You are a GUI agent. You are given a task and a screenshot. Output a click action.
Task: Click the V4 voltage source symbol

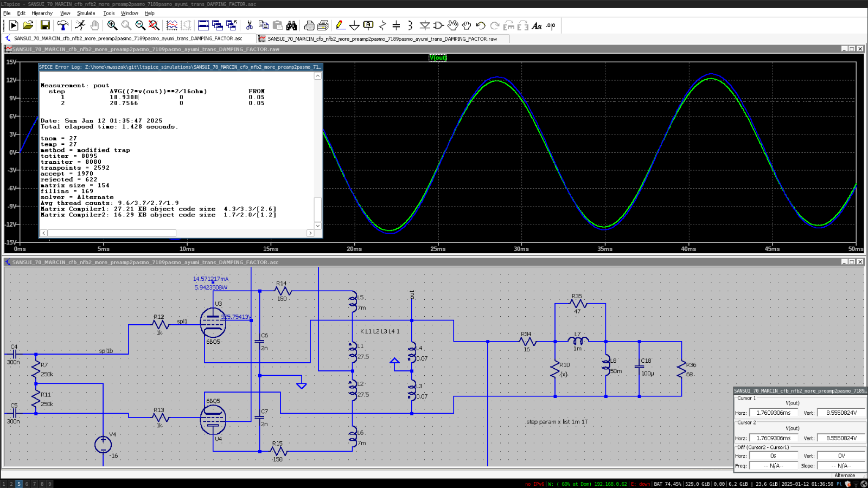point(103,445)
